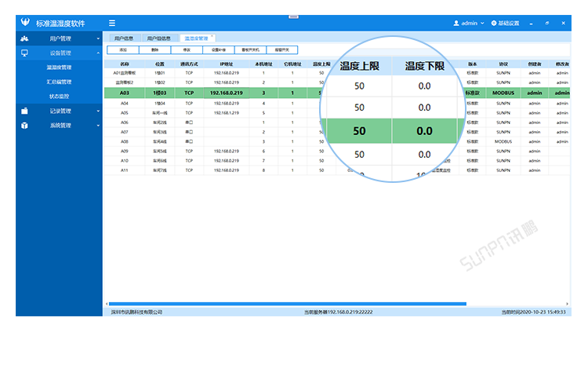
Task: Click the 设备管理 monitor icon
Action: pyautogui.click(x=24, y=53)
